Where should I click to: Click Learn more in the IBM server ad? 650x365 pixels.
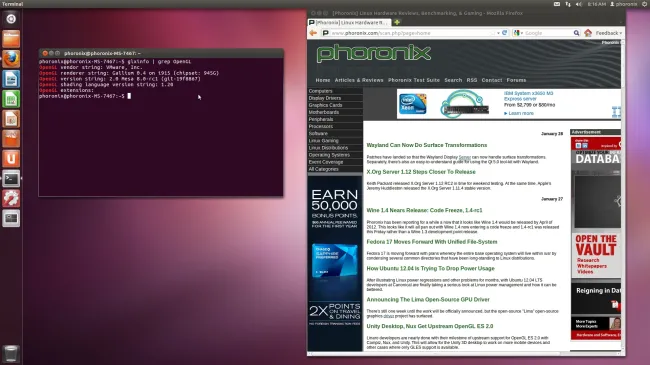pyautogui.click(x=520, y=113)
